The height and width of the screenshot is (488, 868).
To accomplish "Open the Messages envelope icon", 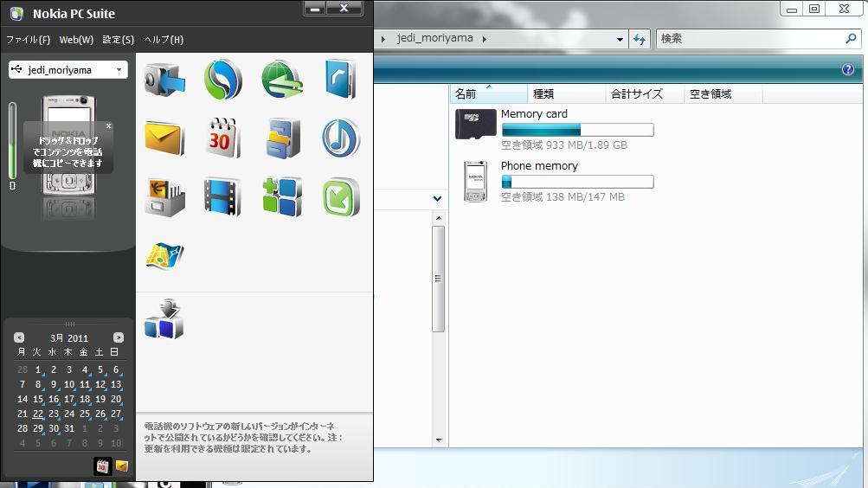I will coord(164,138).
